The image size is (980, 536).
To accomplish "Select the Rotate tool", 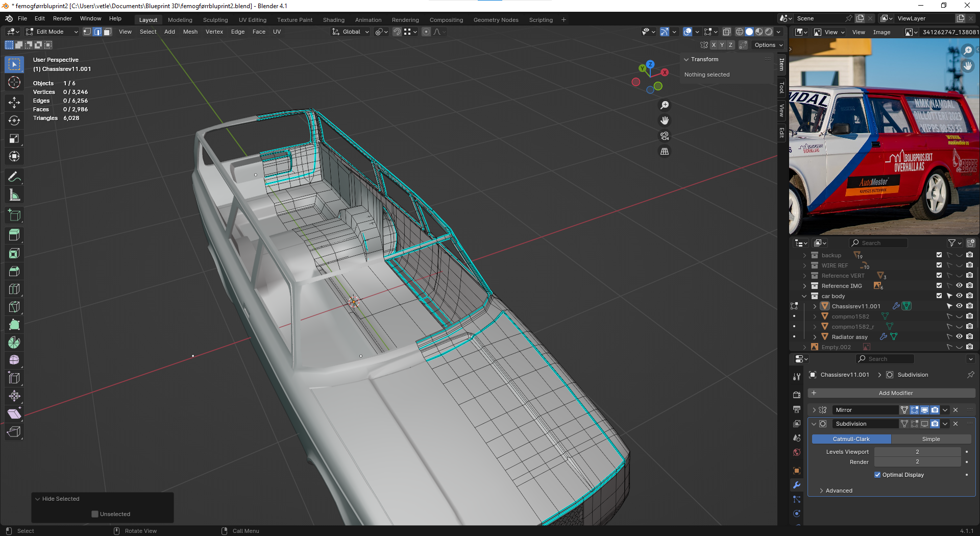I will [x=14, y=120].
